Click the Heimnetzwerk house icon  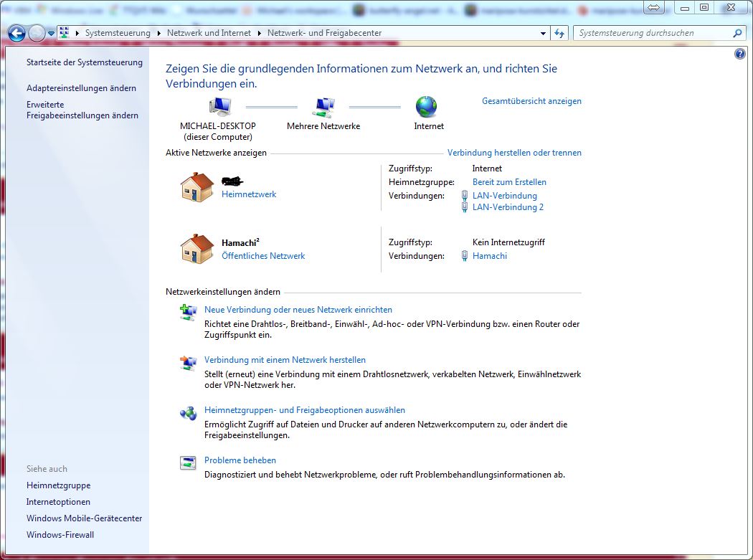pyautogui.click(x=197, y=188)
